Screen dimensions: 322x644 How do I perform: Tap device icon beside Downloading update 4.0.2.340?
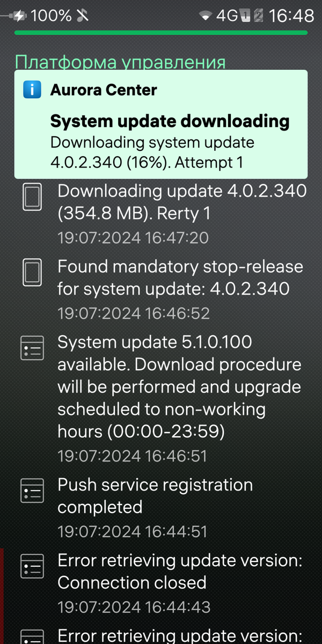[32, 196]
